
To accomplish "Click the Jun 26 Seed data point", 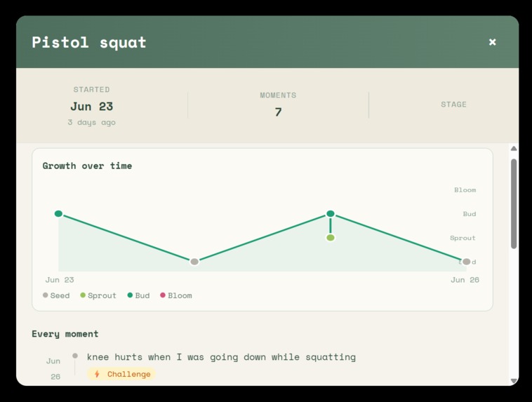I will (467, 262).
